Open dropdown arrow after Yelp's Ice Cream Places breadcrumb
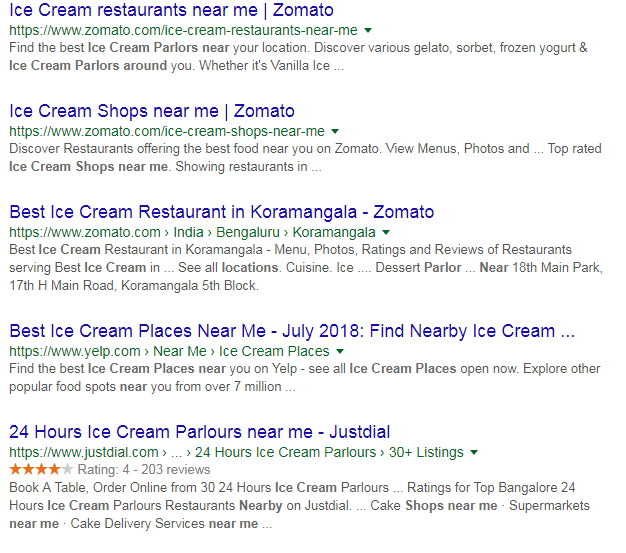Viewport: 626px width, 553px height. [340, 351]
